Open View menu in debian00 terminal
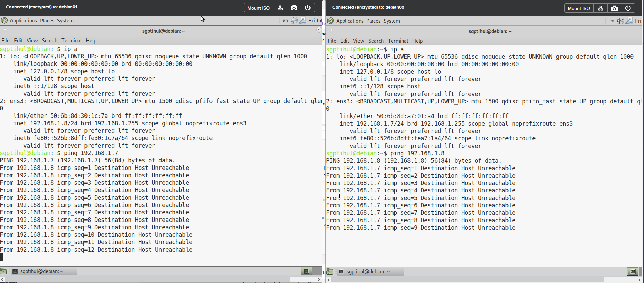Screen dimensions: 644x283 [358, 41]
